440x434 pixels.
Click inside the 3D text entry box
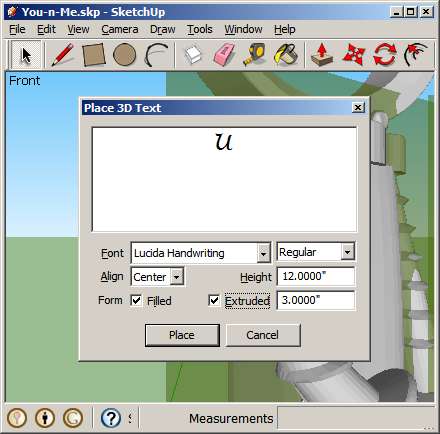tap(224, 179)
